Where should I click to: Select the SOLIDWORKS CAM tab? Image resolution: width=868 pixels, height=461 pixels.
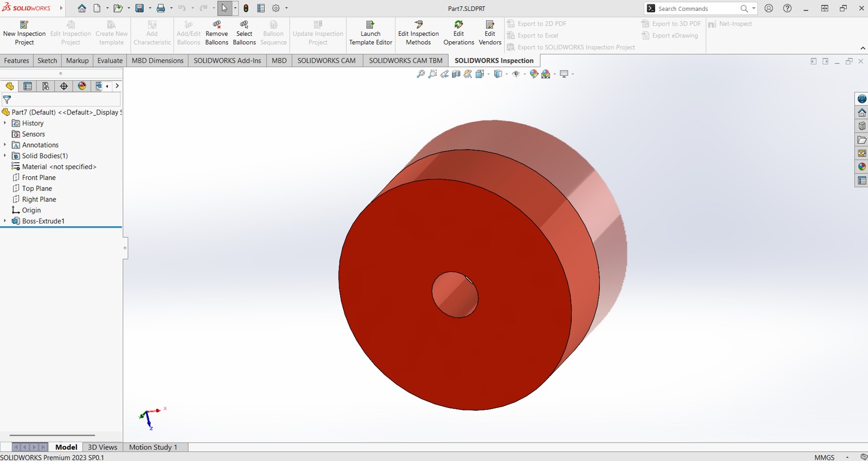(327, 60)
